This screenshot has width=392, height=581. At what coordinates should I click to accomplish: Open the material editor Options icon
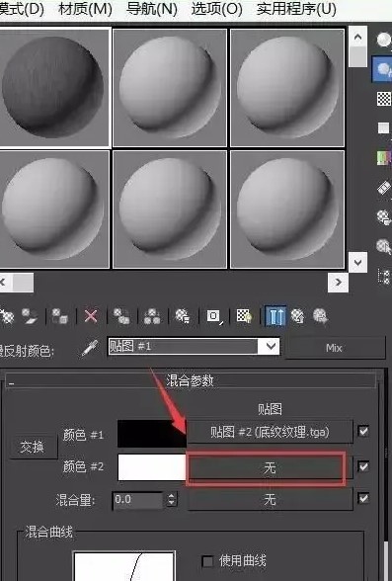tap(384, 217)
